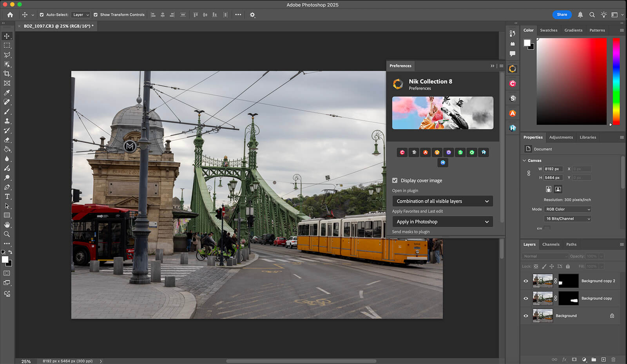Click the blue Share button

562,14
